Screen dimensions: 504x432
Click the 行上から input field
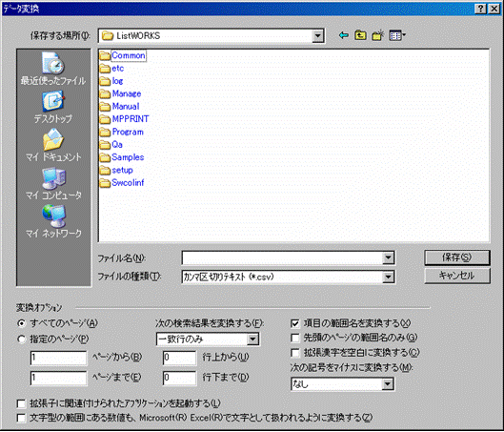179,358
